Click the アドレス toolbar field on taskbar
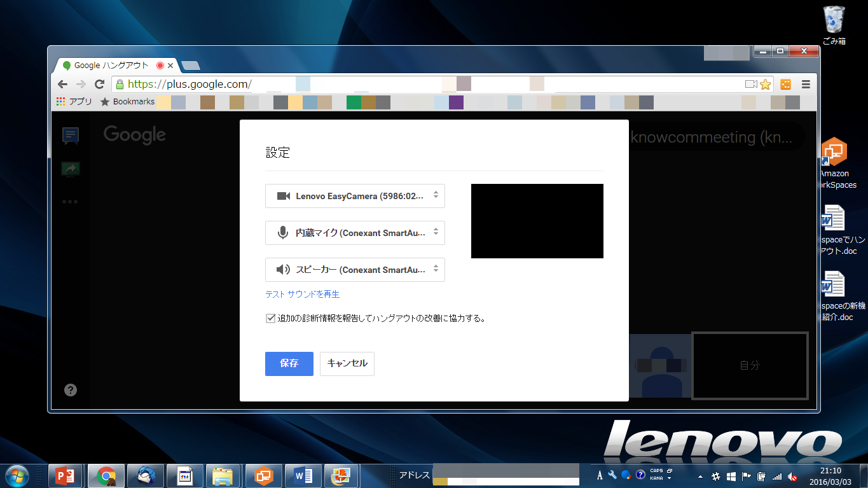The width and height of the screenshot is (868, 488). [506, 475]
